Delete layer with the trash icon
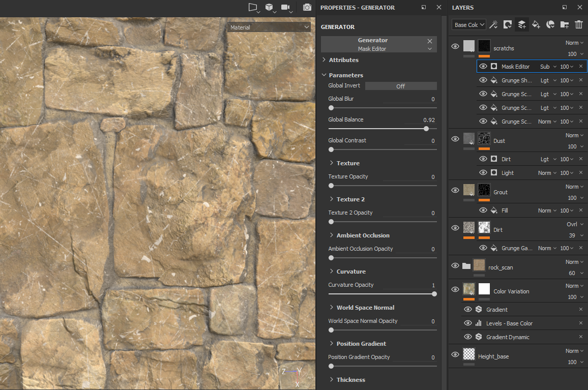This screenshot has height=390, width=588. [x=578, y=24]
